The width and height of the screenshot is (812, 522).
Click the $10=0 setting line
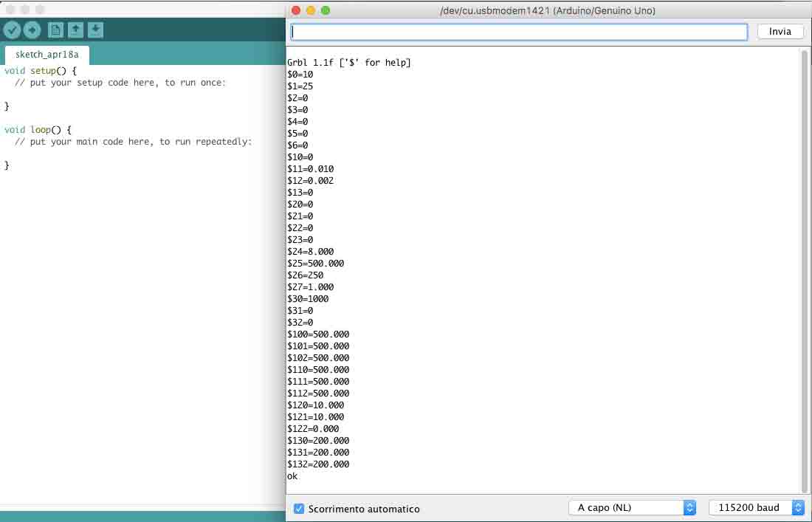[300, 157]
